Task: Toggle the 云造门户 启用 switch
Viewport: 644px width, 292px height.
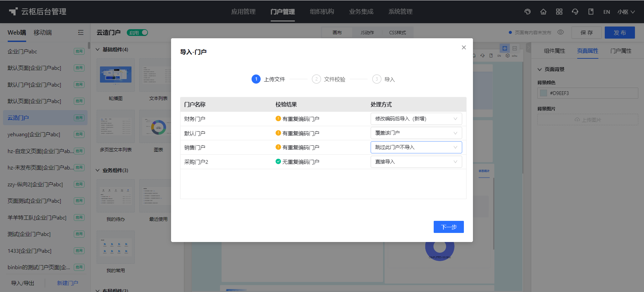Action: tap(138, 33)
